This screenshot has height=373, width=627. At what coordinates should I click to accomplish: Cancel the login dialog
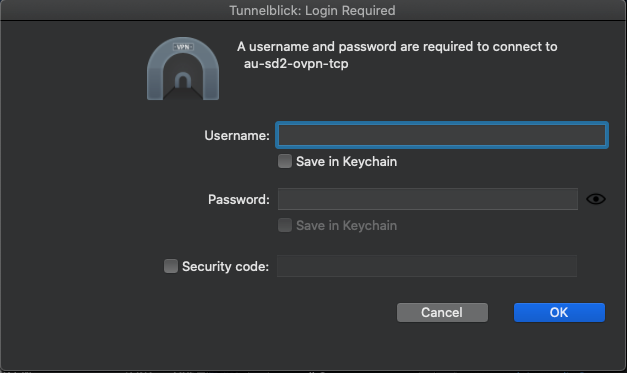[x=442, y=312]
